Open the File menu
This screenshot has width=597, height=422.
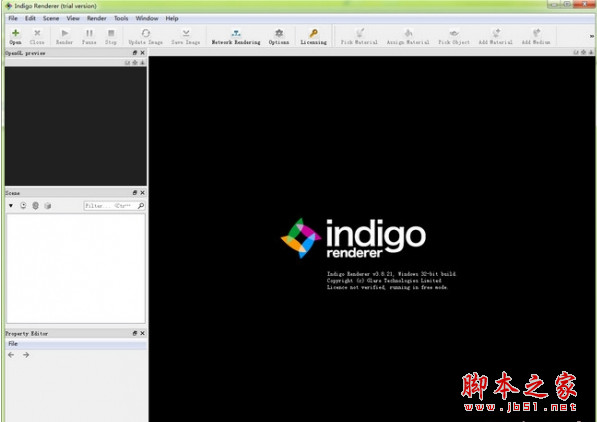13,18
